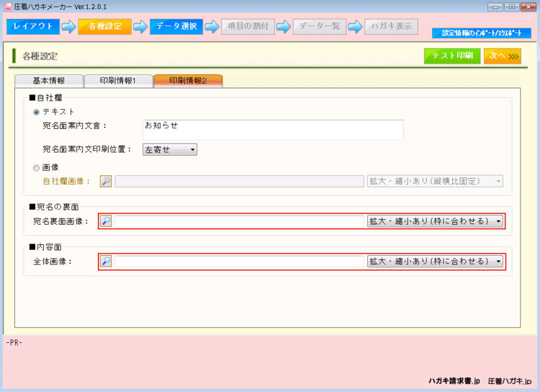
Task: Select the 印刷情報2 tab
Action: (x=188, y=81)
